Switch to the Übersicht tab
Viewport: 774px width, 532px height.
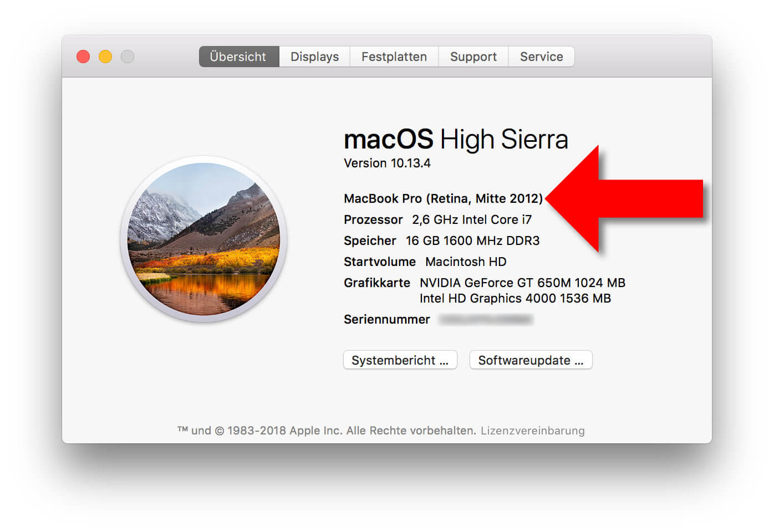coord(238,57)
